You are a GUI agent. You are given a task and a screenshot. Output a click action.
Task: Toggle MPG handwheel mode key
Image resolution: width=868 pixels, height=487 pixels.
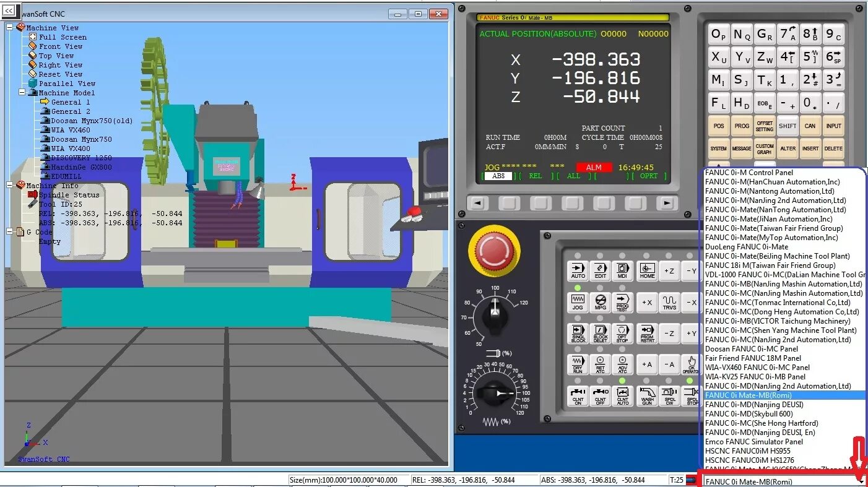click(x=600, y=303)
